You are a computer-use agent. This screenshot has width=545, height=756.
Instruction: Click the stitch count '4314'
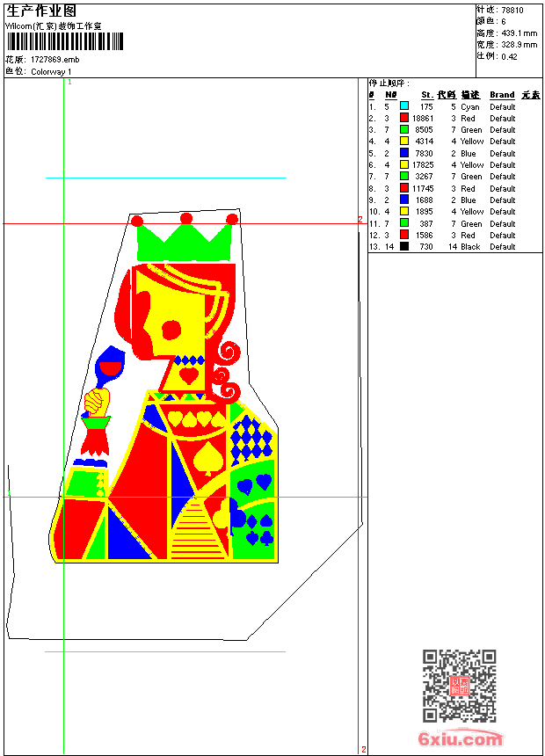click(424, 142)
